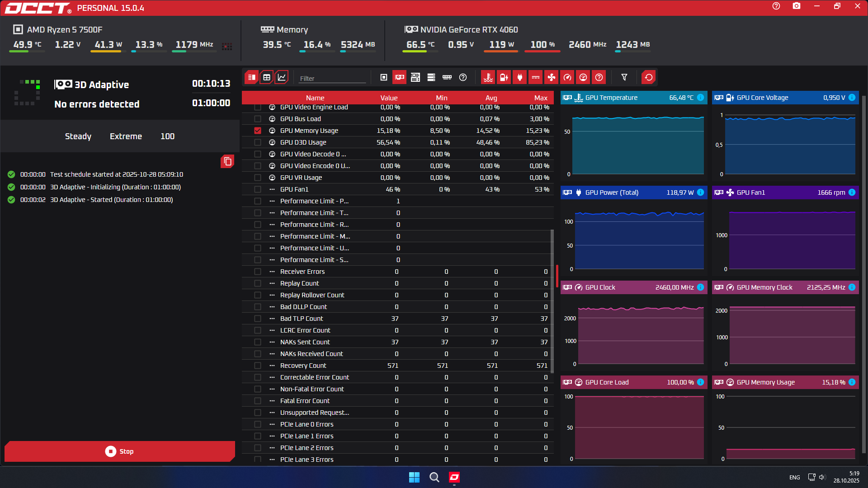Screen dimensions: 868x488
Task: Open OCCT from the Windows taskbar
Action: (454, 477)
